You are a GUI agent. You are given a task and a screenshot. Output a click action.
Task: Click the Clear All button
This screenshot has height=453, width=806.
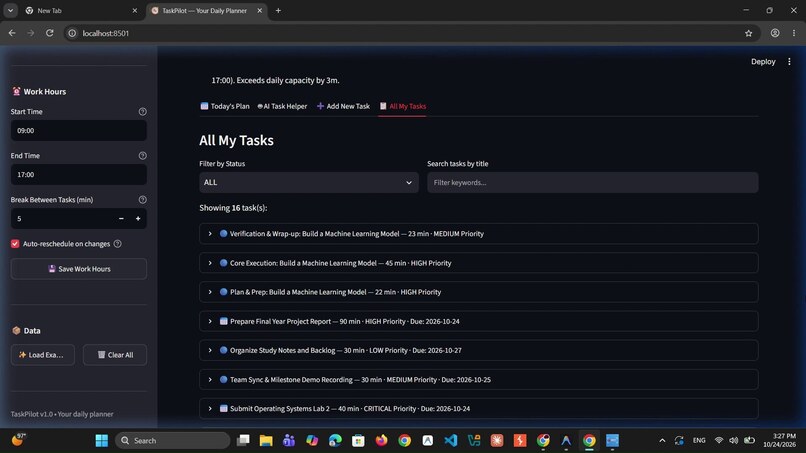(x=115, y=355)
